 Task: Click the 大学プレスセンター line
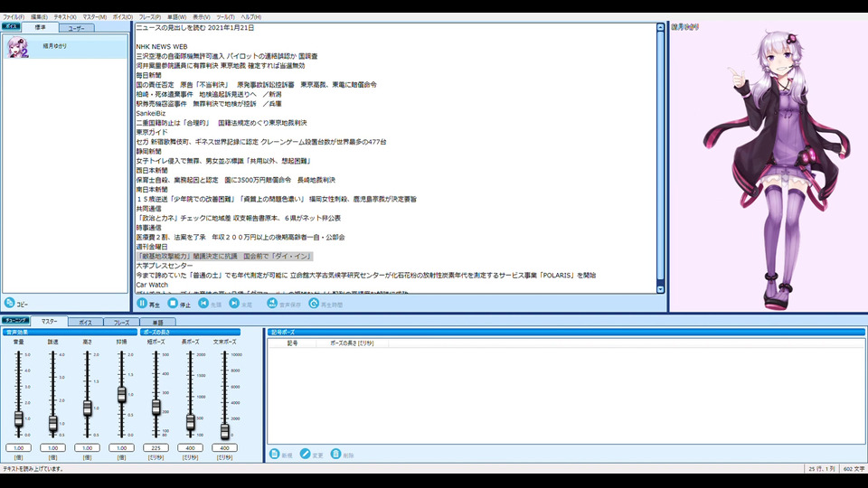(165, 266)
